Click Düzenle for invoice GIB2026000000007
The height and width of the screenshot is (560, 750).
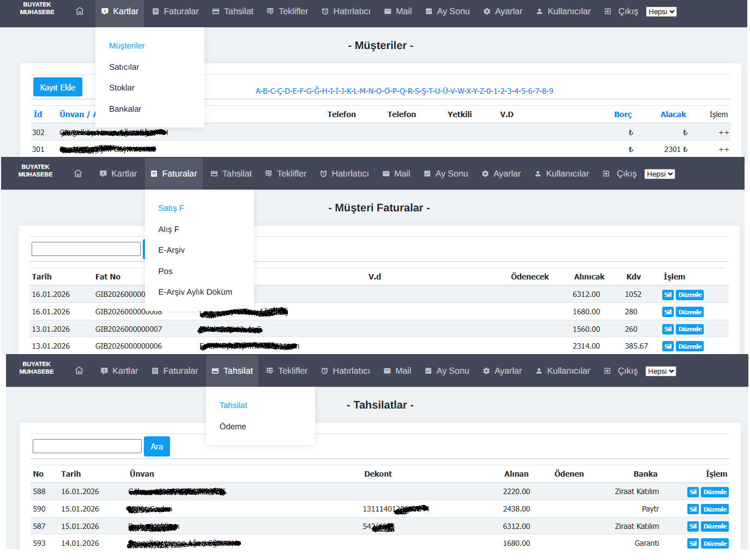tap(689, 329)
